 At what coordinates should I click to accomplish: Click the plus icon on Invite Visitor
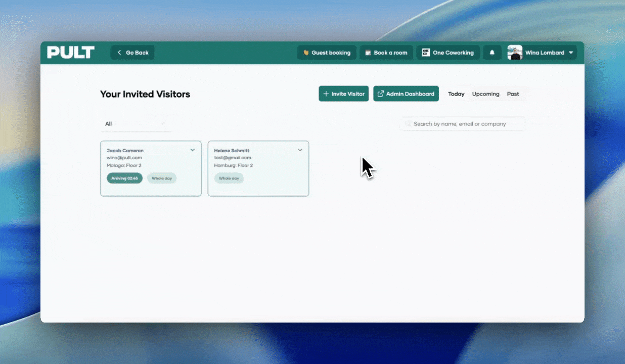(326, 94)
